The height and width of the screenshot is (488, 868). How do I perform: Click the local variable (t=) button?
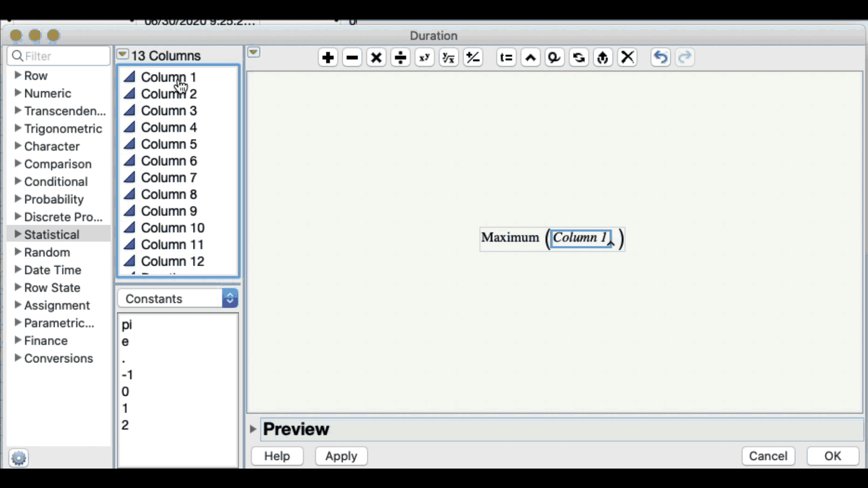click(x=506, y=57)
